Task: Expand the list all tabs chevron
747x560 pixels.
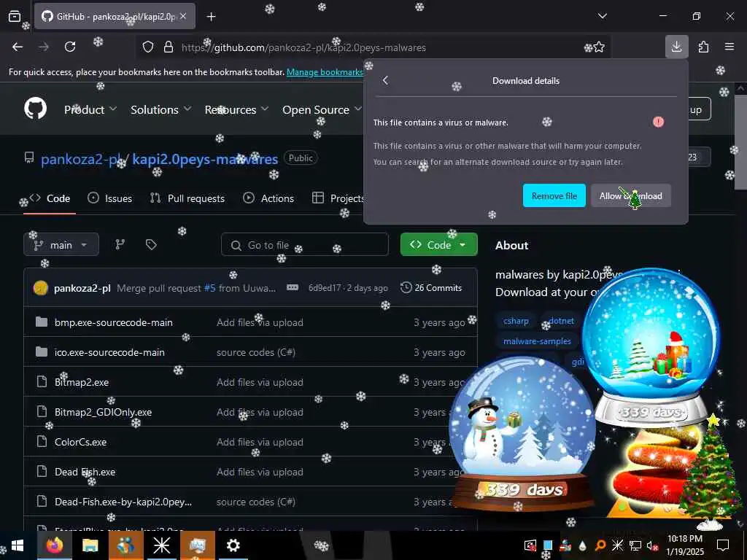Action: click(x=602, y=16)
